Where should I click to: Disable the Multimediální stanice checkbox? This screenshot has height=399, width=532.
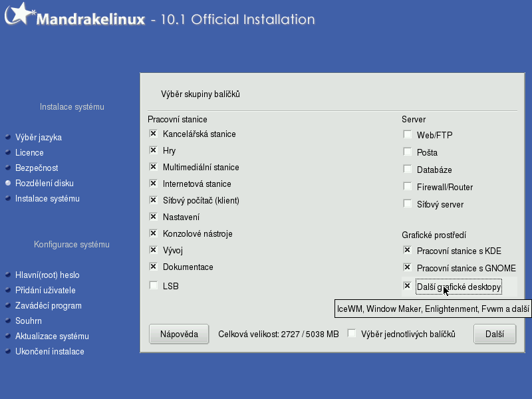click(154, 167)
